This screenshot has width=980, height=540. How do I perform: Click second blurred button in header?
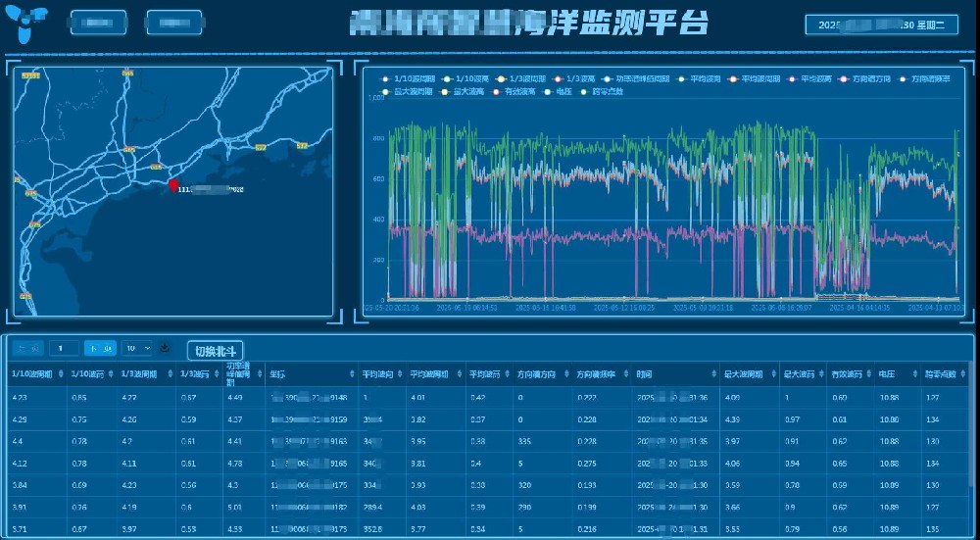tap(173, 23)
